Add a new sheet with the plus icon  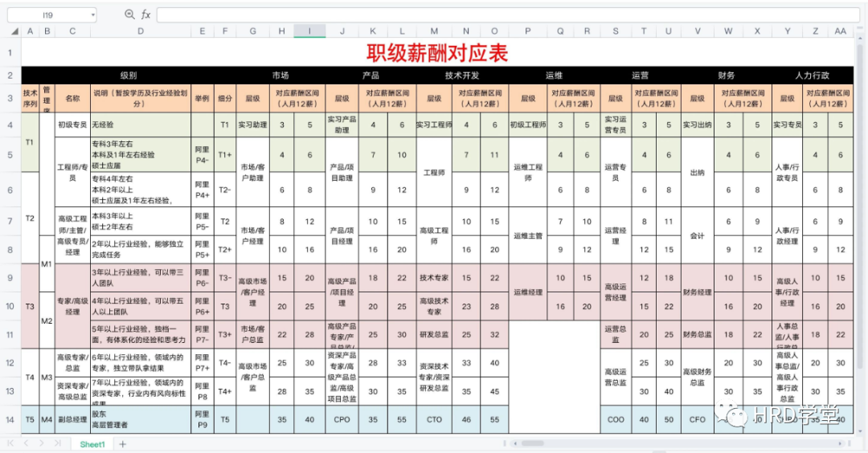[x=122, y=444]
